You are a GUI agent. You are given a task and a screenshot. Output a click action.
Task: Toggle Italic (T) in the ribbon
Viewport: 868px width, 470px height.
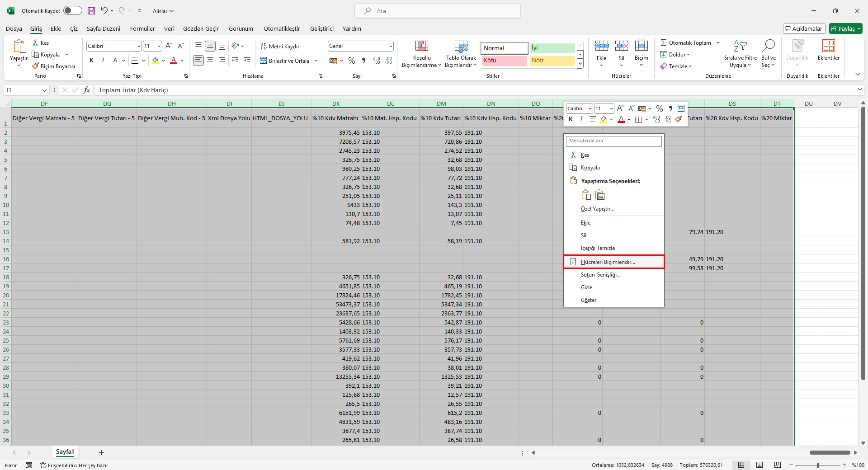pyautogui.click(x=103, y=61)
